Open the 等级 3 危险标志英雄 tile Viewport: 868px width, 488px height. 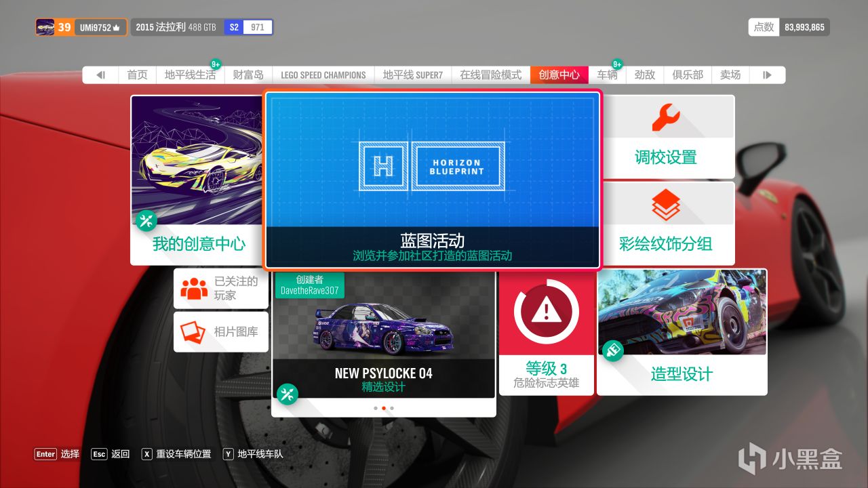pyautogui.click(x=547, y=332)
